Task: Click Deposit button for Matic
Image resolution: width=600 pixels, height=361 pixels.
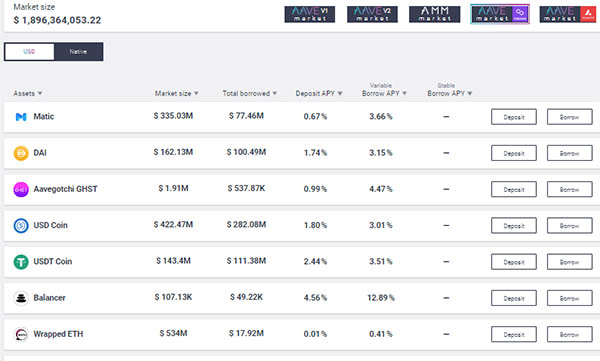Action: tap(514, 117)
